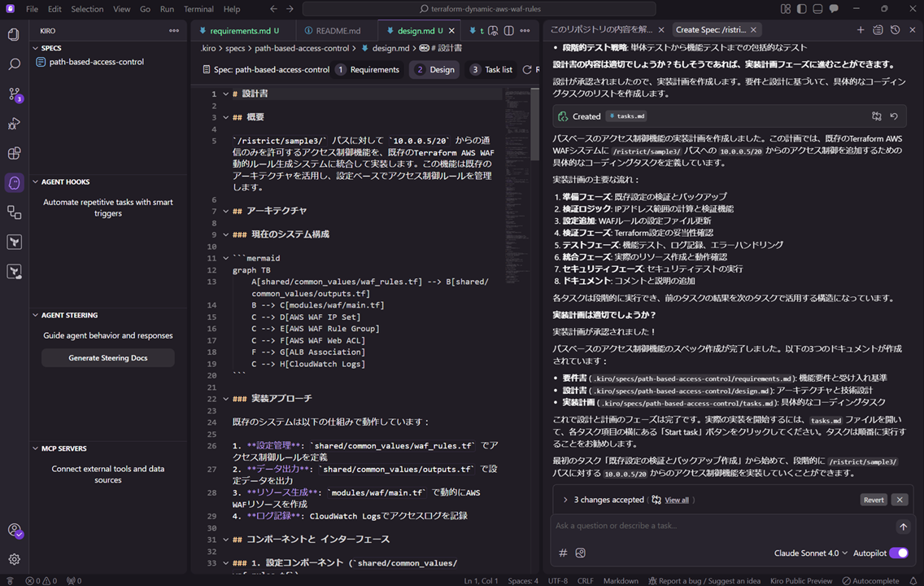Viewport: 924px width, 586px height.
Task: Dismiss the changes accepted bar with X
Action: [x=900, y=500]
